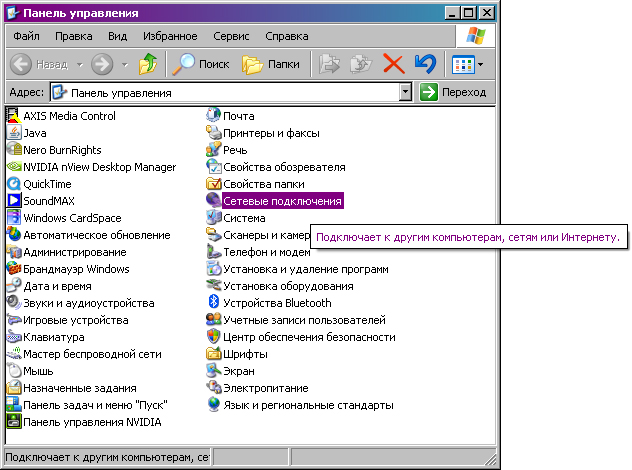Click the window's system menu icon
This screenshot has width=632, height=470.
pos(13,12)
